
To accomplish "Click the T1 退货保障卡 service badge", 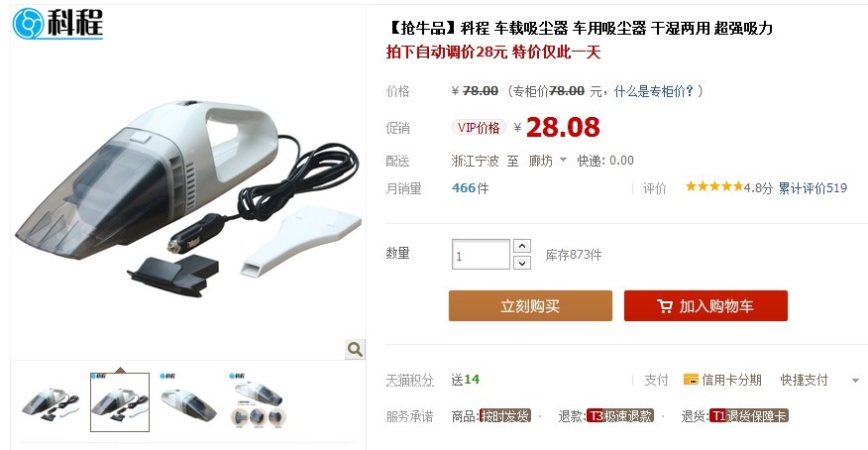I will click(748, 415).
